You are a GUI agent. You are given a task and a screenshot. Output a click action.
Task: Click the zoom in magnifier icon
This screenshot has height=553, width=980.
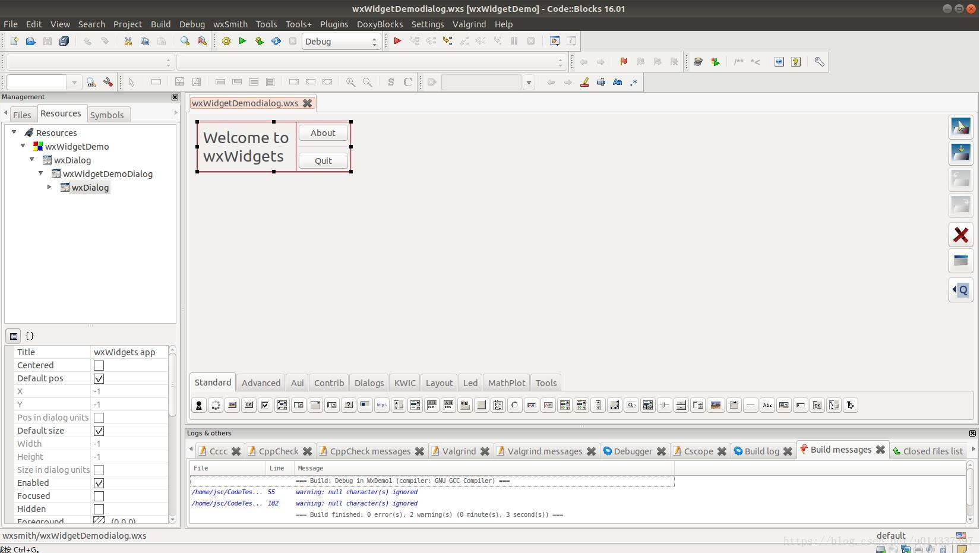click(x=351, y=82)
